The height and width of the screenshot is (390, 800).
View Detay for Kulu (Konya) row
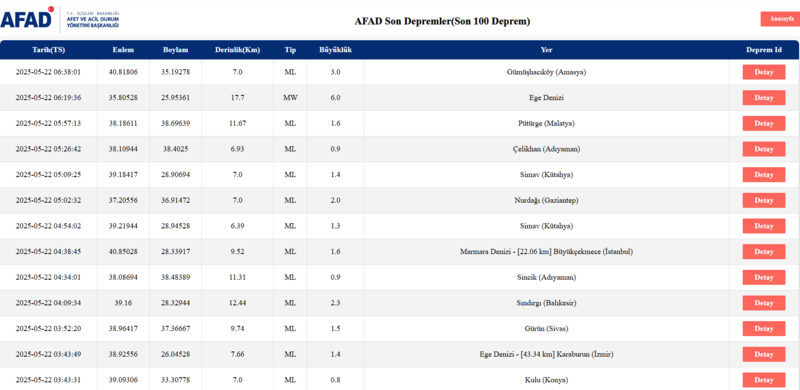(x=763, y=380)
